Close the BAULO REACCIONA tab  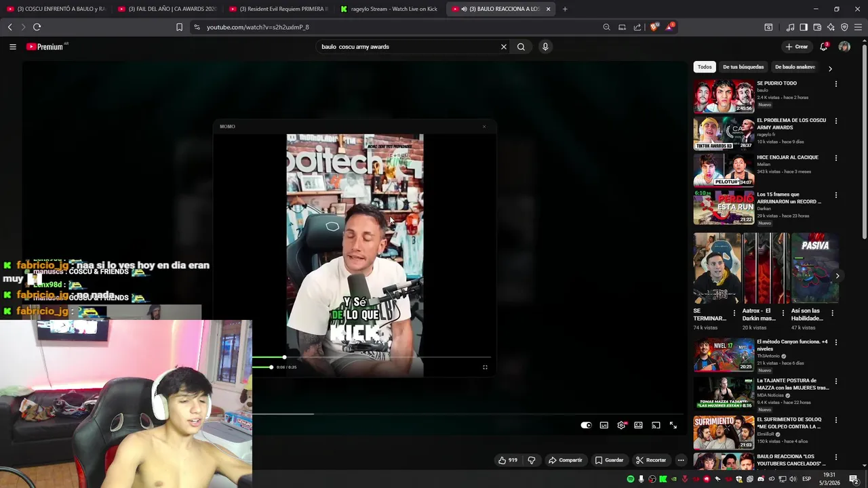pos(548,9)
